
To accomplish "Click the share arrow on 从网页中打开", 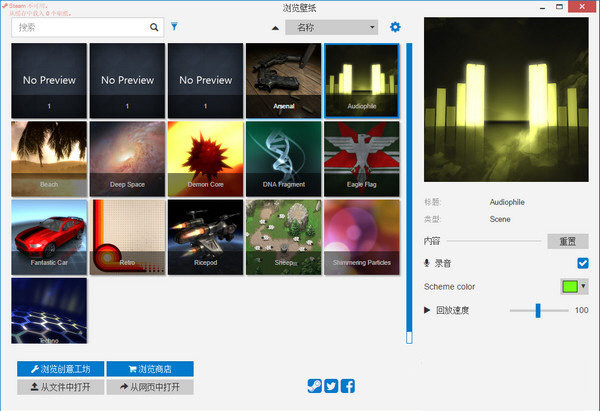I will [x=124, y=387].
